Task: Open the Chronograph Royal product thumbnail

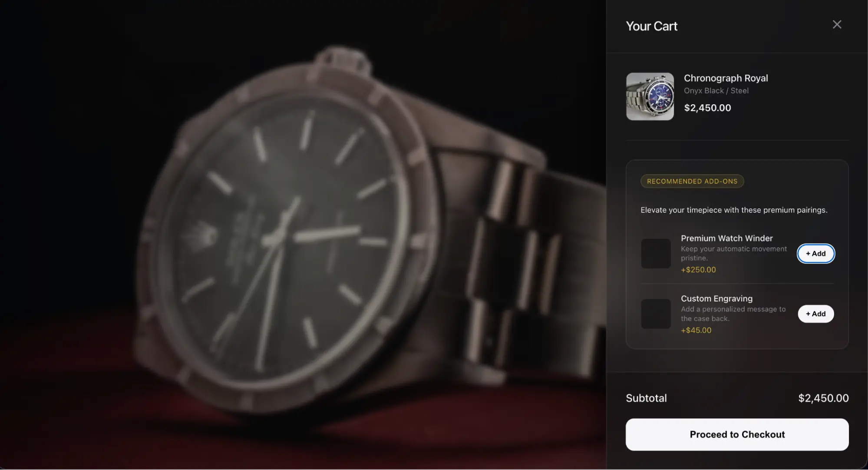Action: coord(650,96)
